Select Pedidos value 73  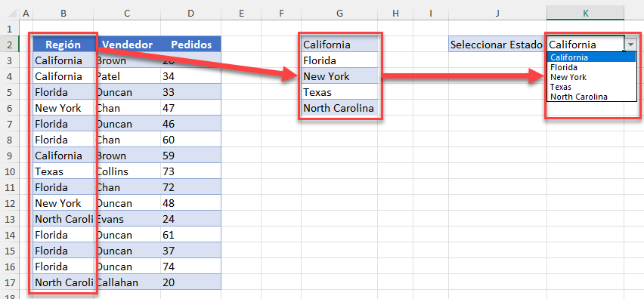pos(190,171)
